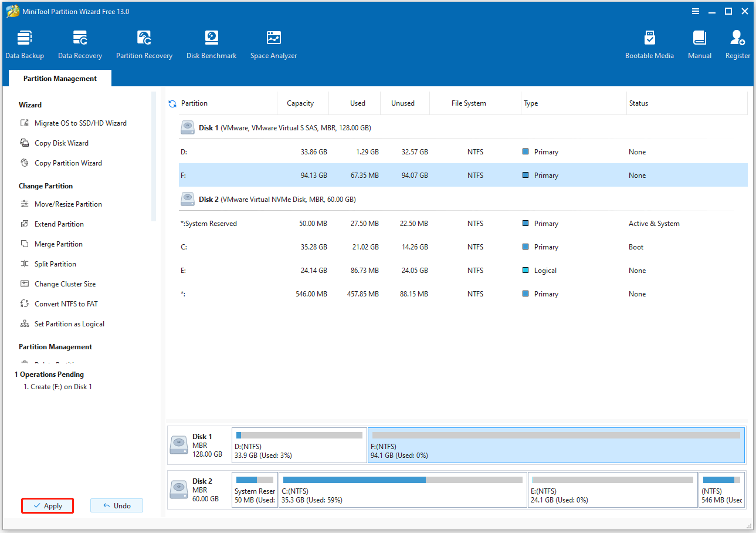
Task: Refresh the partition list
Action: point(172,103)
